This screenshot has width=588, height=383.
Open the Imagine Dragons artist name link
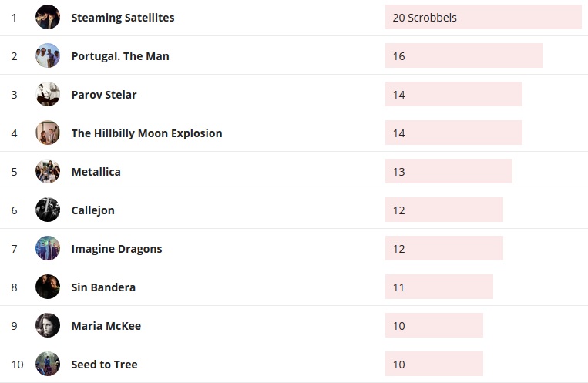[116, 249]
